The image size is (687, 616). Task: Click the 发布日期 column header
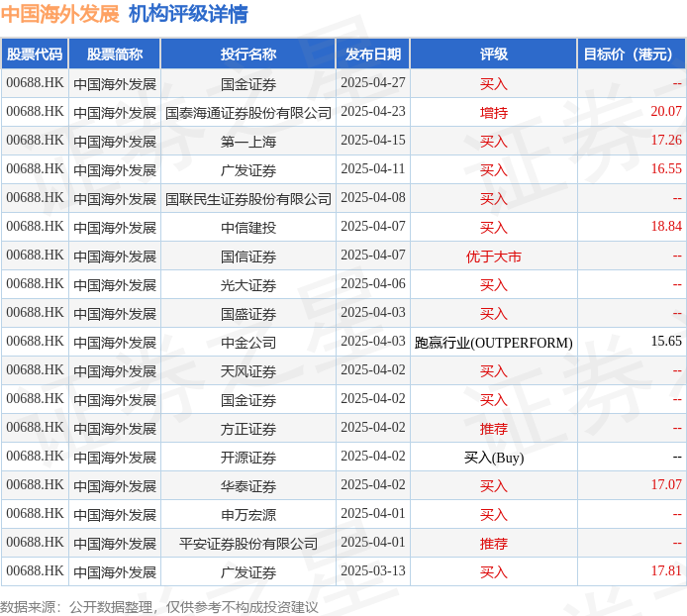(x=373, y=53)
